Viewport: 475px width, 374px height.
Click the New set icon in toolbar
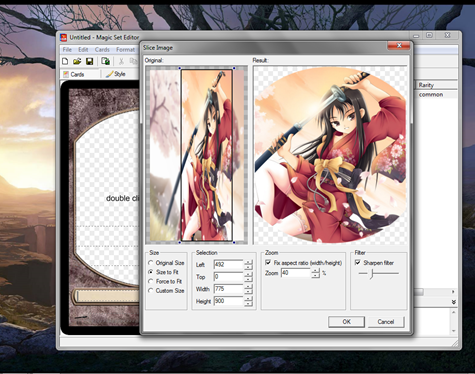pyautogui.click(x=65, y=61)
